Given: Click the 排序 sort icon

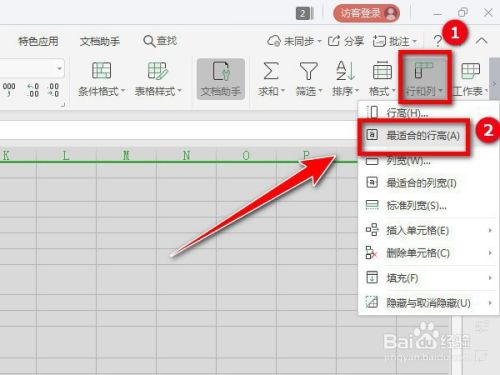Looking at the screenshot, I should coord(345,71).
